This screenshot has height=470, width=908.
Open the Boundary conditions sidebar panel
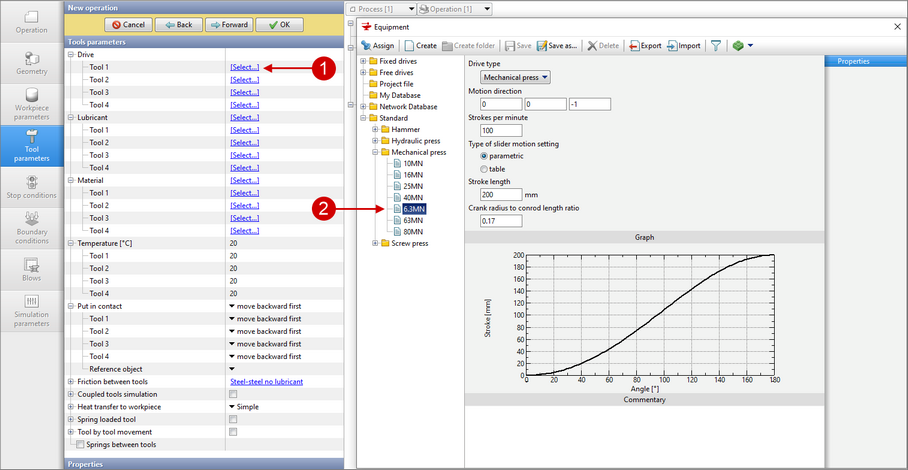click(31, 229)
